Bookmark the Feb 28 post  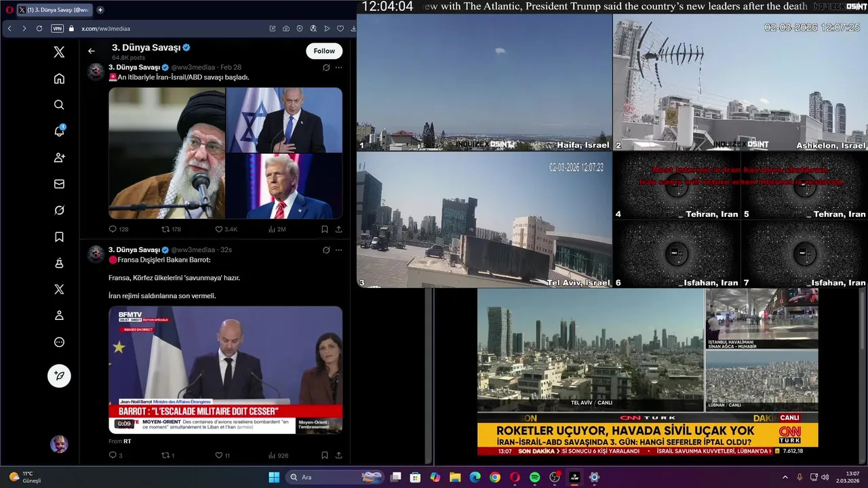325,229
